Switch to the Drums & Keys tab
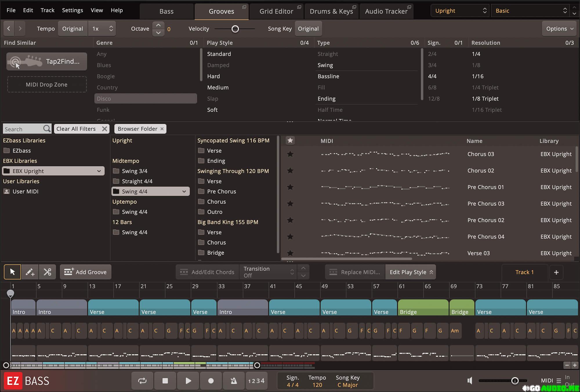The height and width of the screenshot is (392, 580). click(x=331, y=11)
